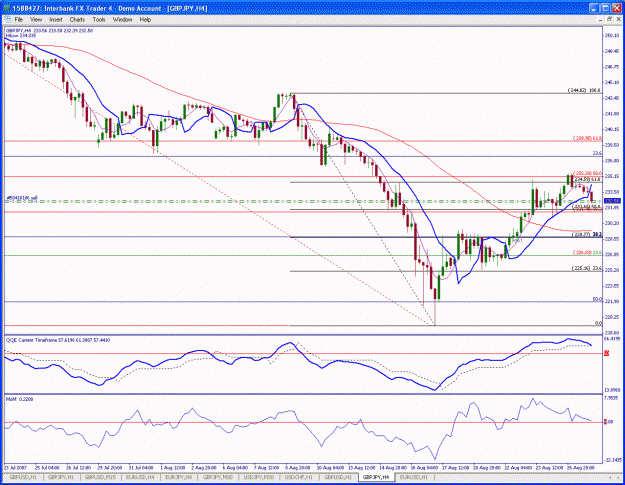Click the red level marker on QQE scale
625x485 pixels.
click(x=606, y=353)
